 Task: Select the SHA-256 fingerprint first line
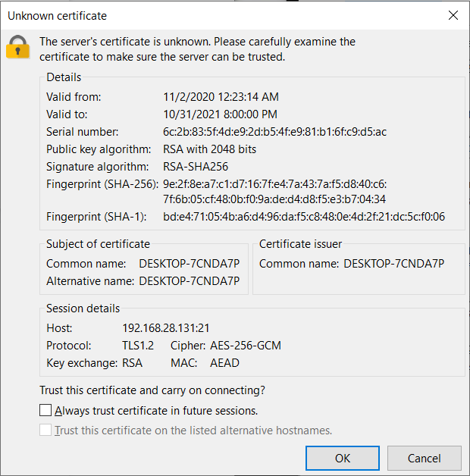[274, 184]
